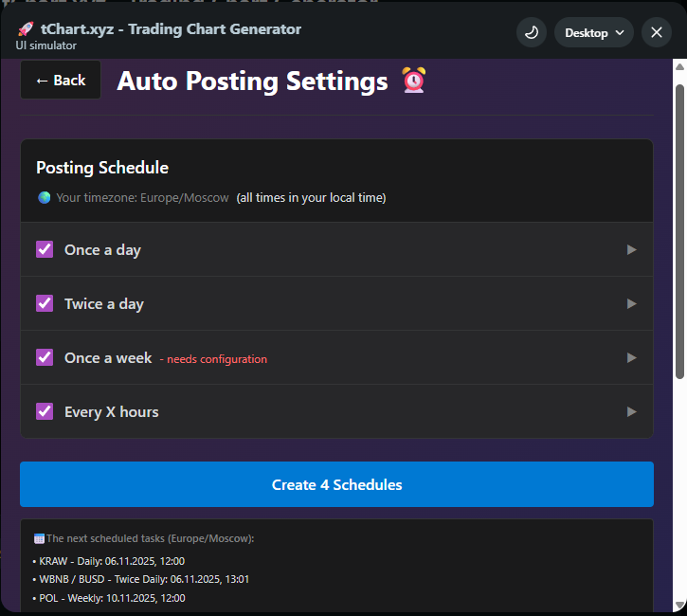This screenshot has height=616, width=687.
Task: Go back with the Back button
Action: click(61, 81)
